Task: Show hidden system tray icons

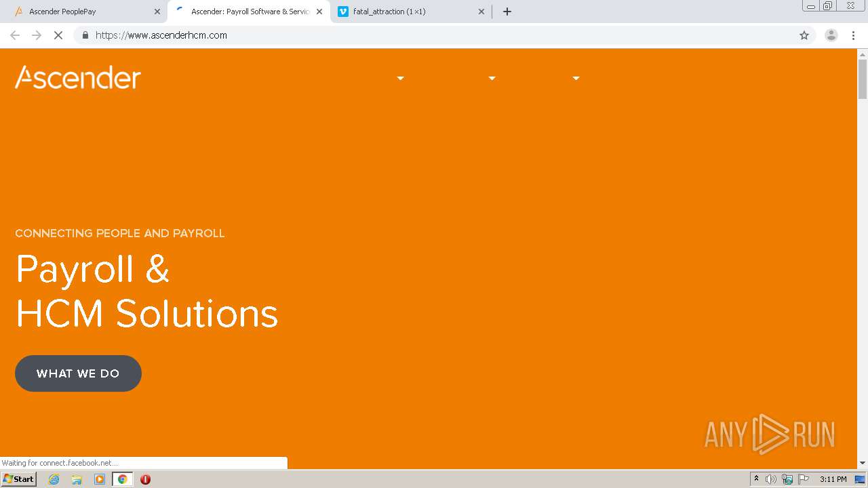Action: [756, 479]
